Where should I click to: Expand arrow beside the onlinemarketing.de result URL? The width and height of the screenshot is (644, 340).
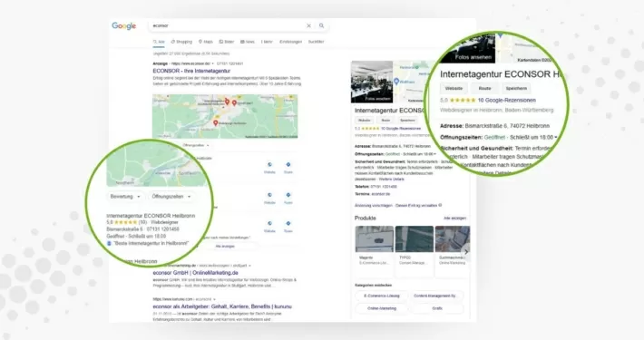click(x=249, y=266)
